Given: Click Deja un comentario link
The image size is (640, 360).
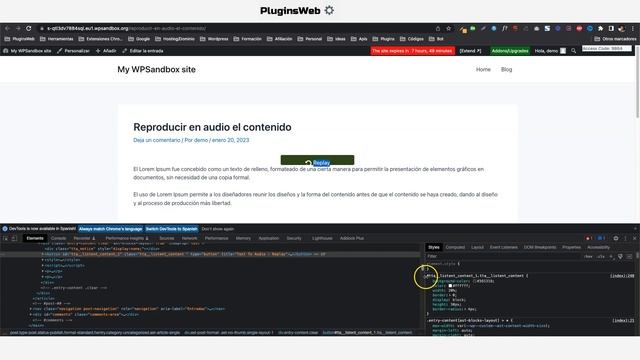Looking at the screenshot, I should coord(157,140).
